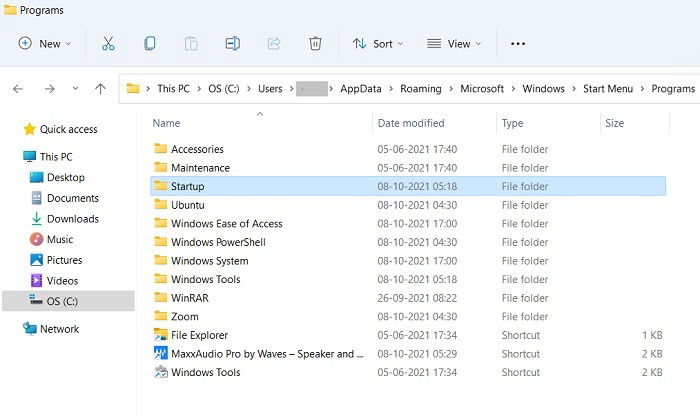The image size is (700, 416).
Task: Click Start Menu breadcrumb segment
Action: [x=608, y=89]
